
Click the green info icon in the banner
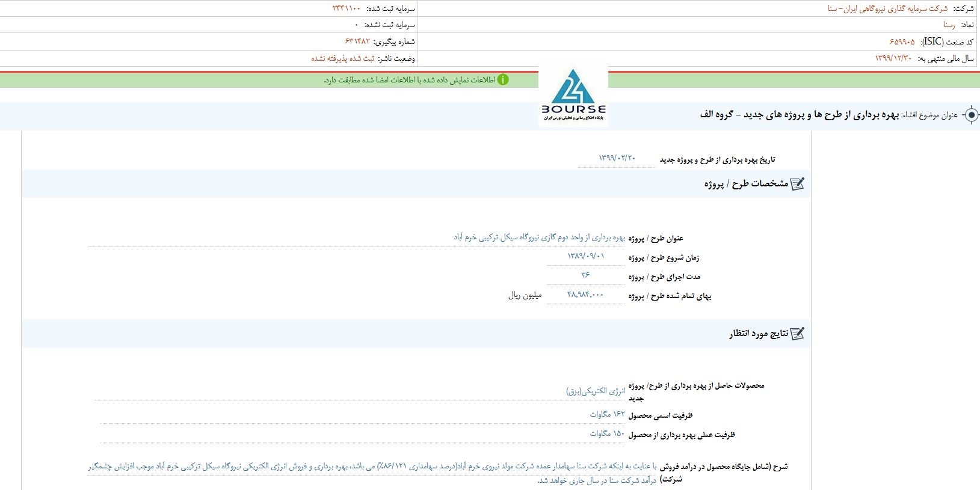point(503,80)
